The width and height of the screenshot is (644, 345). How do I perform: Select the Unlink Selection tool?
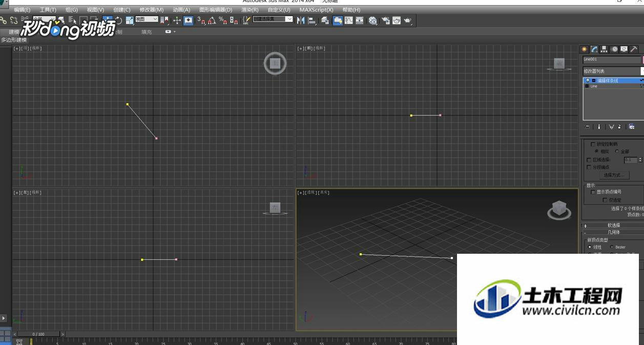pyautogui.click(x=13, y=20)
